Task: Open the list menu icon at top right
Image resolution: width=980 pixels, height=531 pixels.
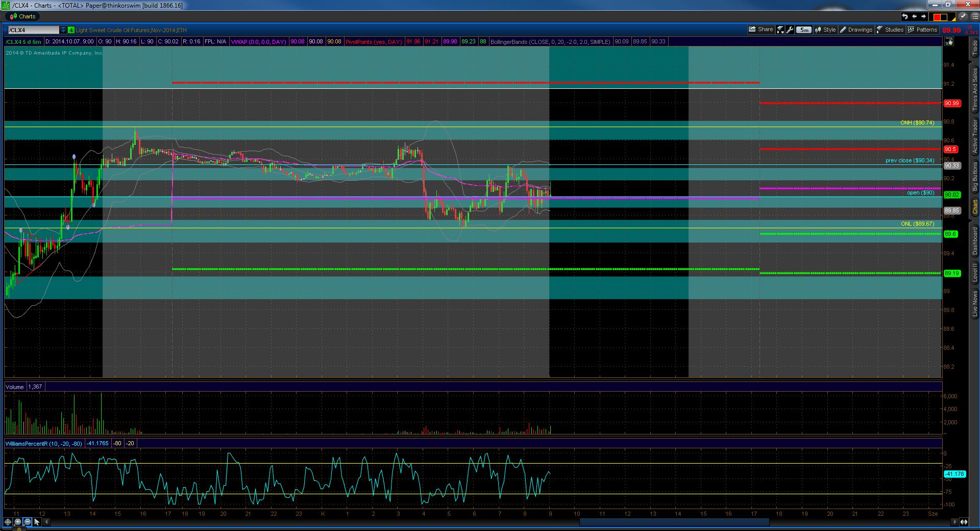Action: pos(974,16)
